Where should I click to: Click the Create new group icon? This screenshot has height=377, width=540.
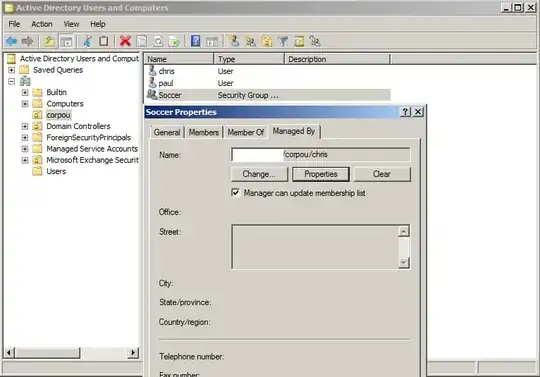250,41
